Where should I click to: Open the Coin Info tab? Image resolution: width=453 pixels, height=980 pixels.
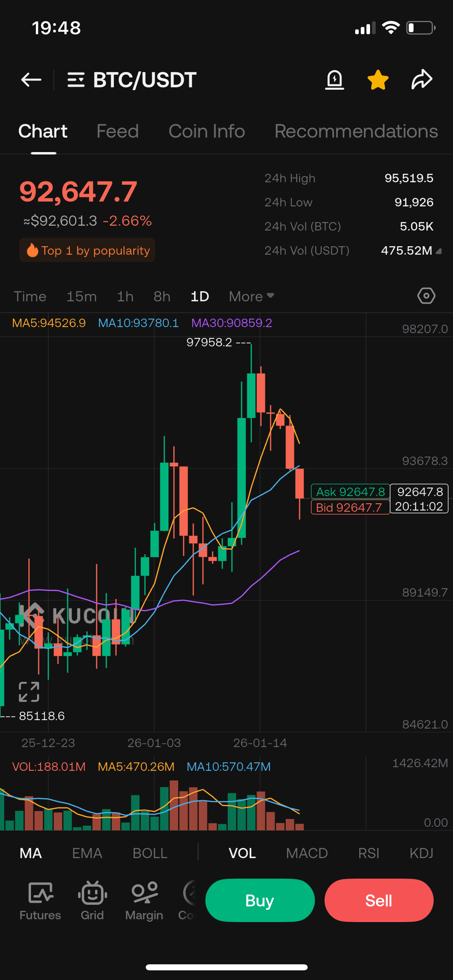tap(207, 131)
